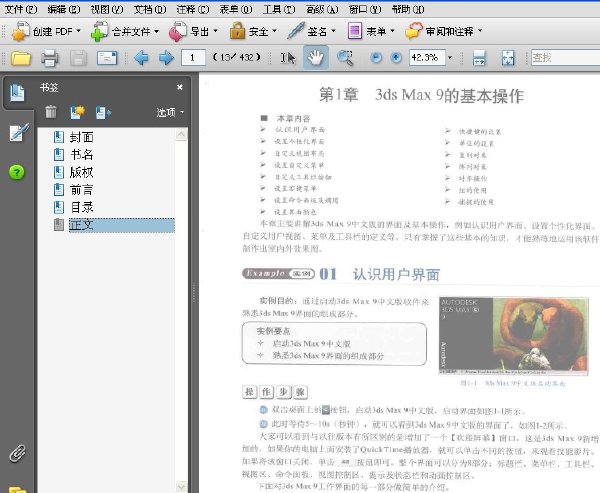Open the 窗口 menu
This screenshot has height=493, width=600.
click(365, 9)
